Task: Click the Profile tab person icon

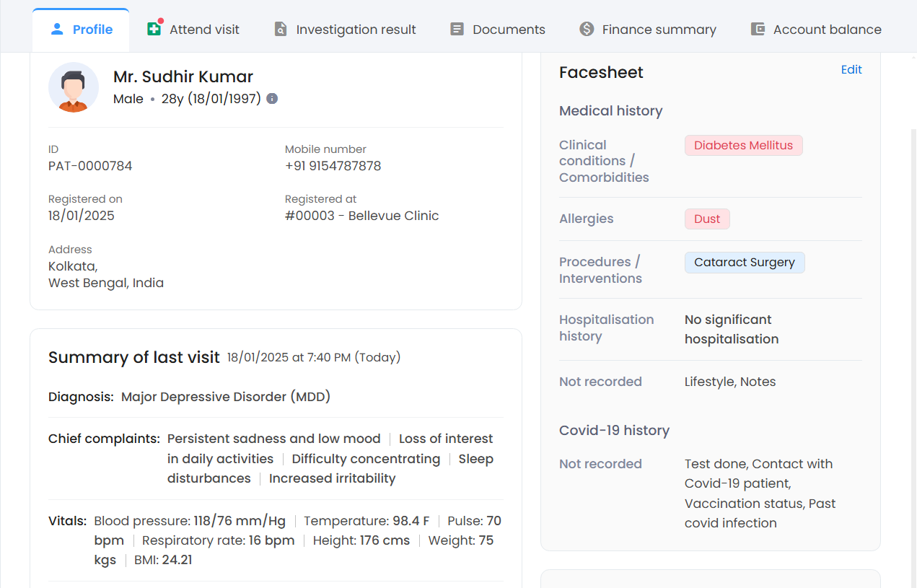Action: [57, 29]
